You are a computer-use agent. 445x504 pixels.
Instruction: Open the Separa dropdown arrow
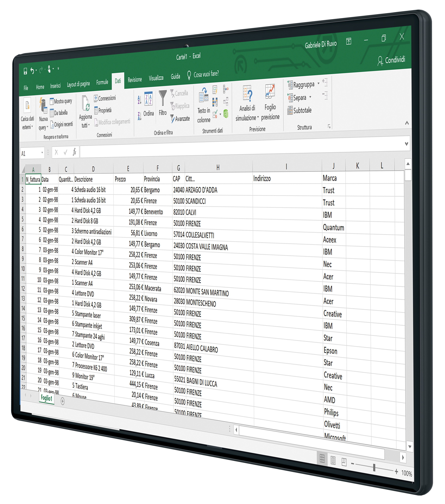[310, 97]
